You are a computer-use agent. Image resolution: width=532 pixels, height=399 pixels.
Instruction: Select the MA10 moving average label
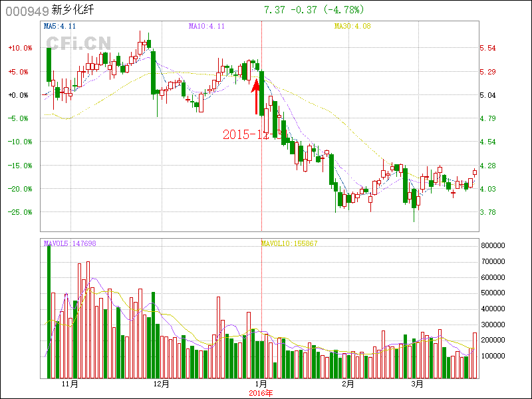point(206,27)
